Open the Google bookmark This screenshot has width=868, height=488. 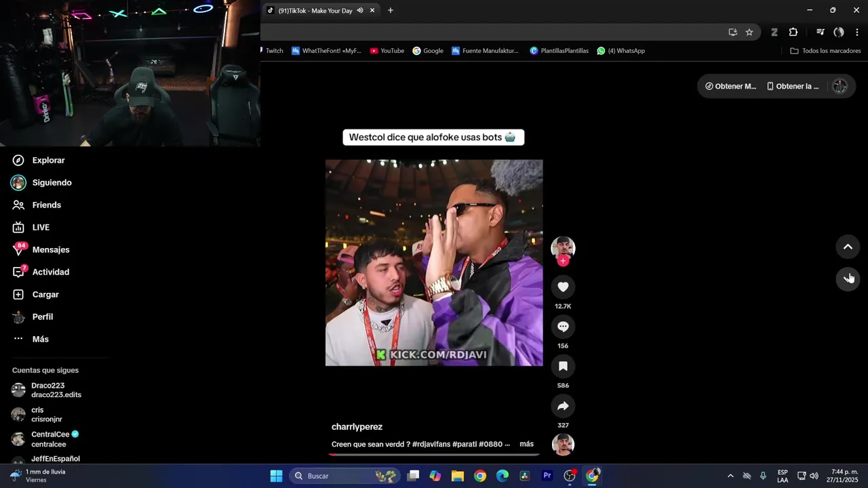[428, 51]
